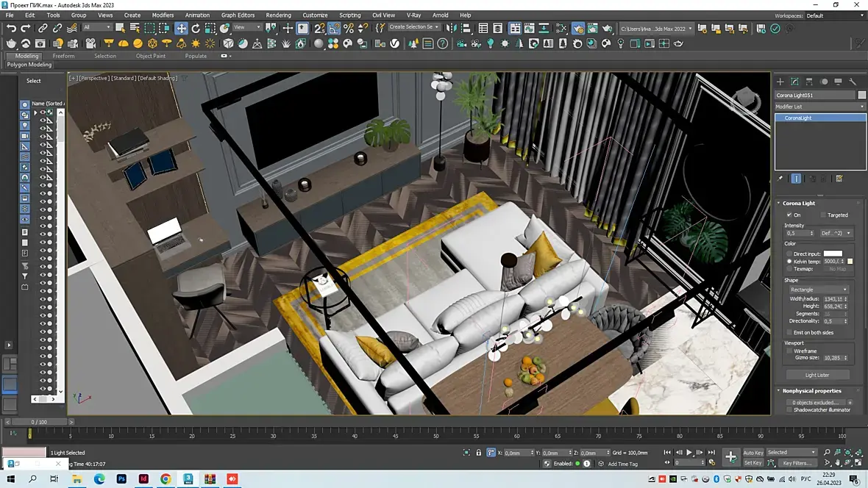Switch to the Freeform ribbon tab

63,56
